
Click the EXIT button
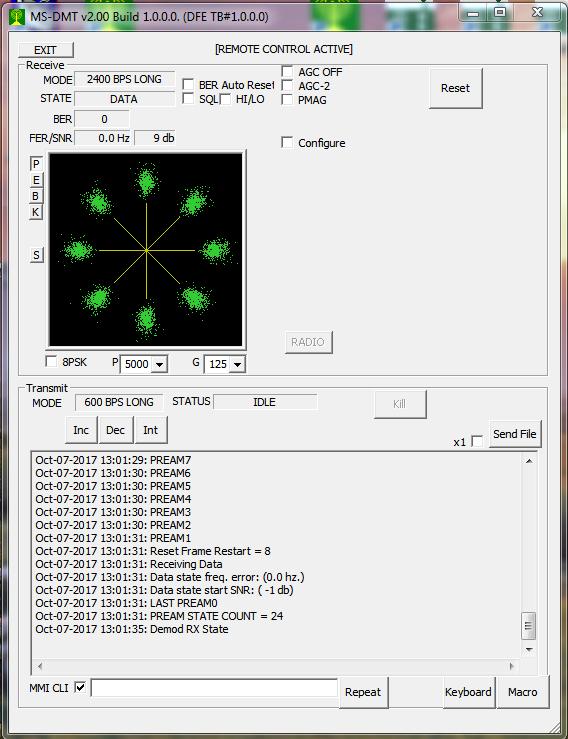coord(46,50)
